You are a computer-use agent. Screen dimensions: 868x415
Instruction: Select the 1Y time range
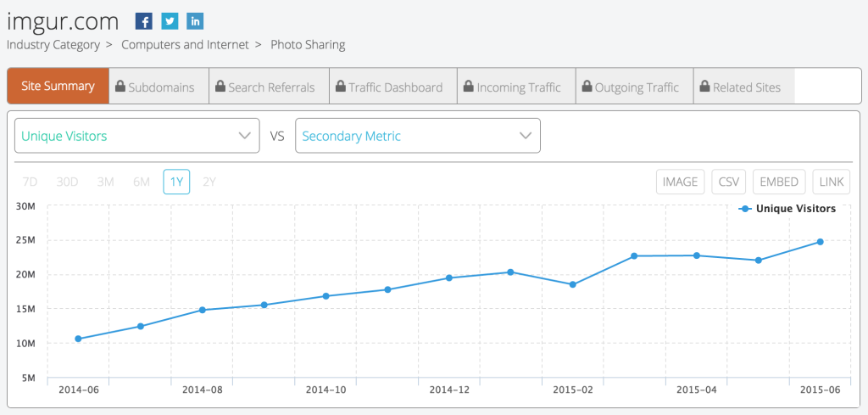(x=176, y=182)
